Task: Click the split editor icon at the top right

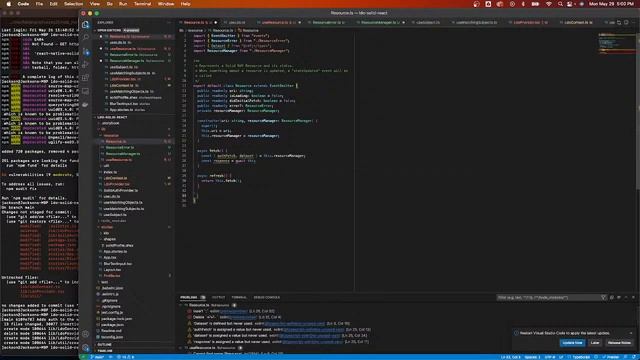Action: click(626, 22)
